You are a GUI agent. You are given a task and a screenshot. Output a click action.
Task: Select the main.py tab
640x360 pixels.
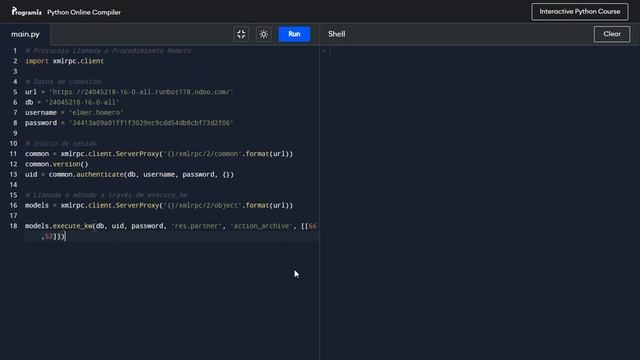[x=25, y=34]
